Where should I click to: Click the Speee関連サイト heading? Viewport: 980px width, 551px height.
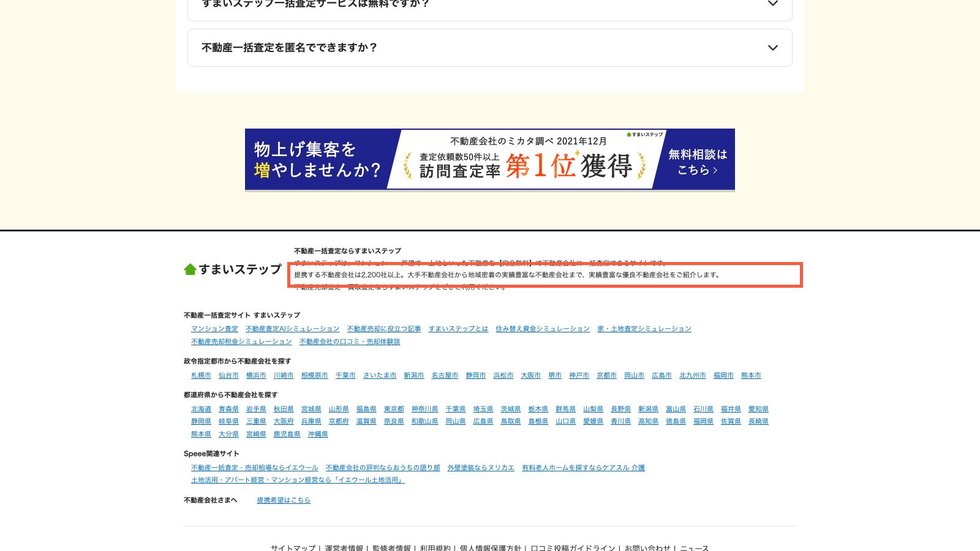coord(211,454)
